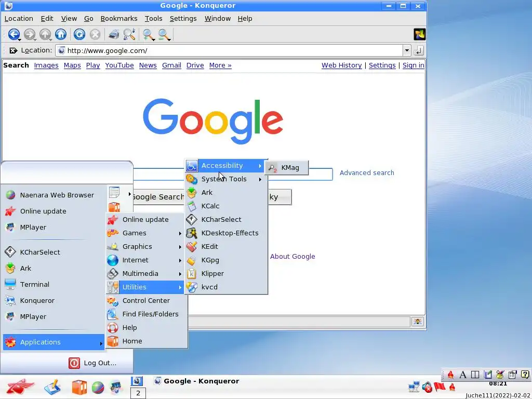Image resolution: width=532 pixels, height=399 pixels.
Task: Open KEdit text editor
Action: (x=227, y=247)
